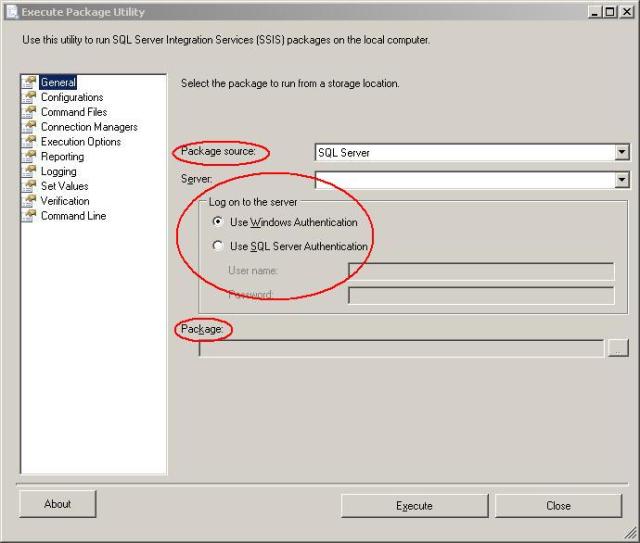Click into the Package path field
The image size is (640, 543).
(400, 348)
